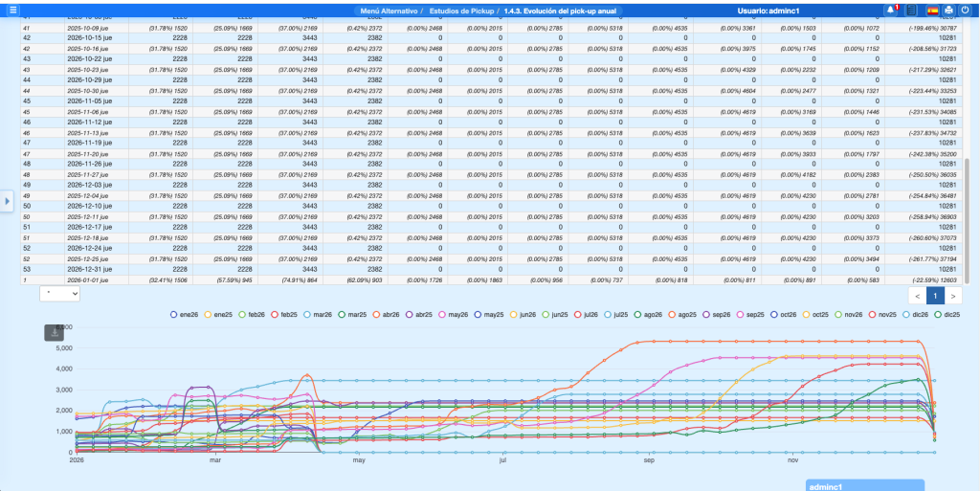Open the rows-per-page dropdown below table
This screenshot has height=491, width=980.
pos(59,295)
